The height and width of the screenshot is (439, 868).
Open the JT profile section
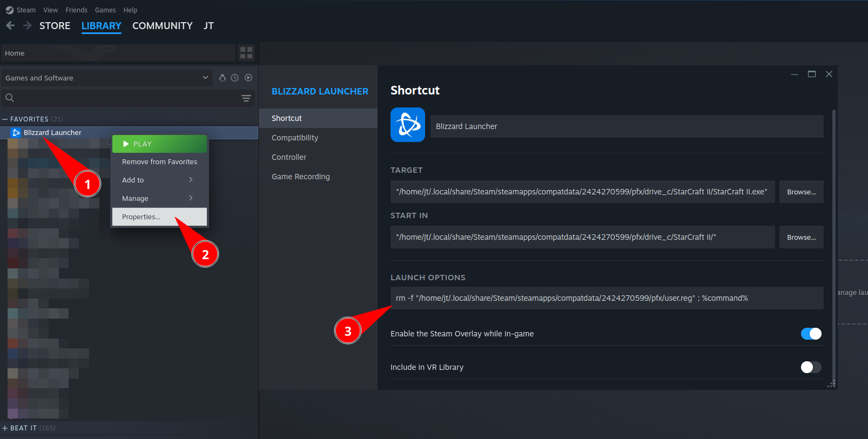point(209,25)
